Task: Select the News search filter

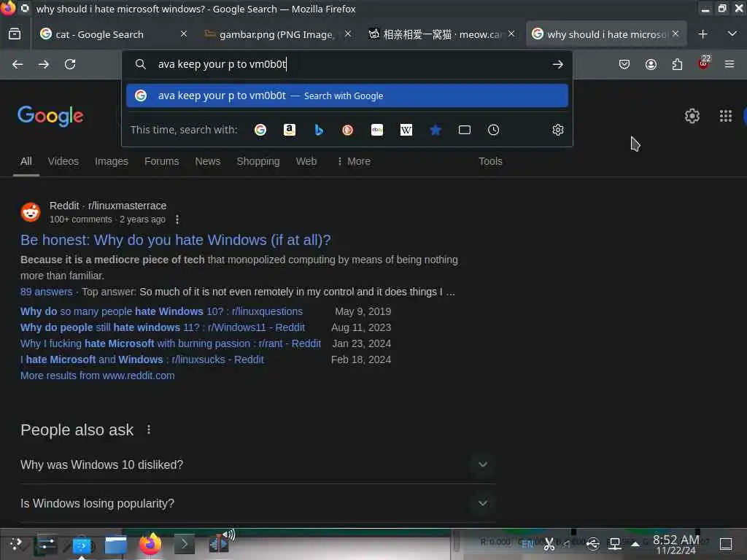Action: [x=208, y=161]
